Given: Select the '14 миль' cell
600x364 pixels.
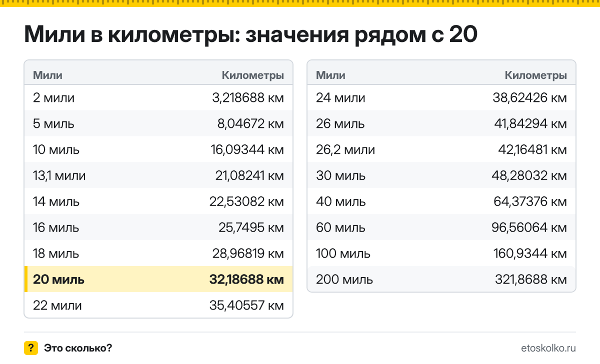Looking at the screenshot, I should coord(56,202).
